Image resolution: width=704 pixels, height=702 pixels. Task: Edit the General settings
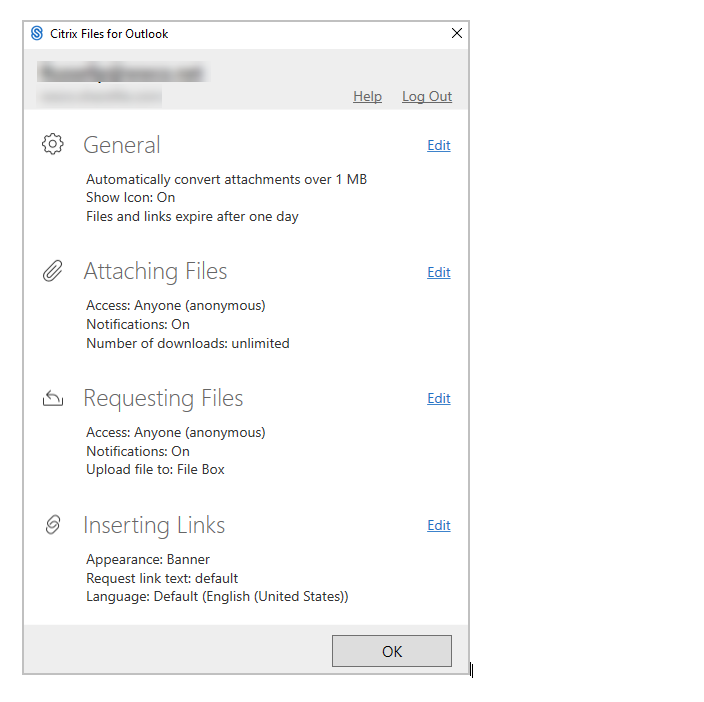tap(439, 145)
